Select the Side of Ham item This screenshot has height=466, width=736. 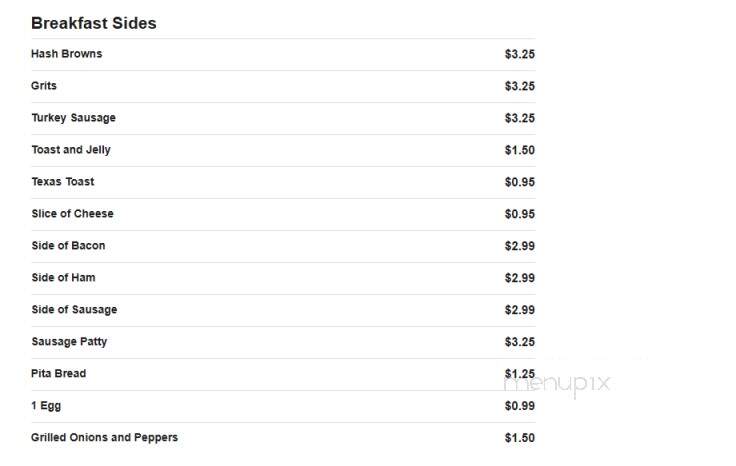(x=63, y=277)
